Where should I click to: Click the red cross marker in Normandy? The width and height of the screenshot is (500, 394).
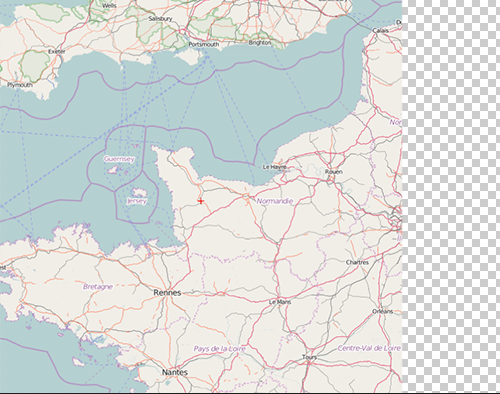[x=201, y=201]
